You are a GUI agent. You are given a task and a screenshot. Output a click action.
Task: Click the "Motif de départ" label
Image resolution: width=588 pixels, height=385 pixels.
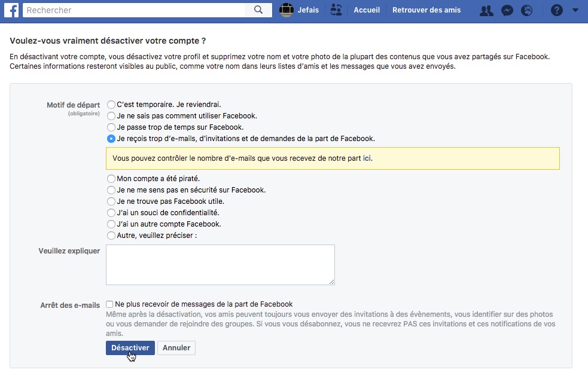click(x=73, y=105)
